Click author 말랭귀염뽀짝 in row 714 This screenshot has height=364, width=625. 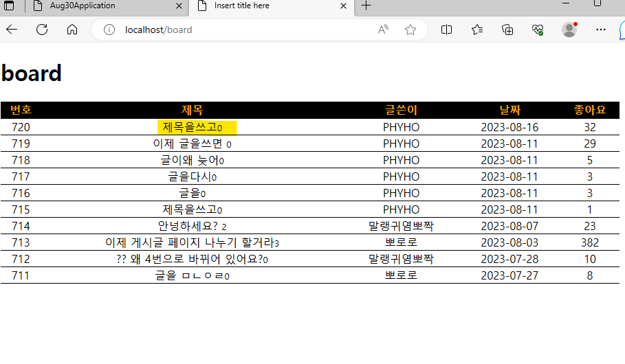[x=401, y=226]
